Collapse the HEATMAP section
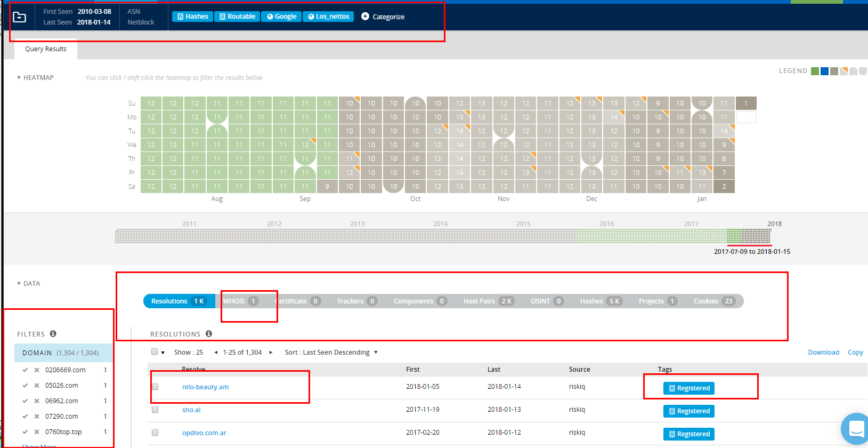868x448 pixels. (19, 78)
